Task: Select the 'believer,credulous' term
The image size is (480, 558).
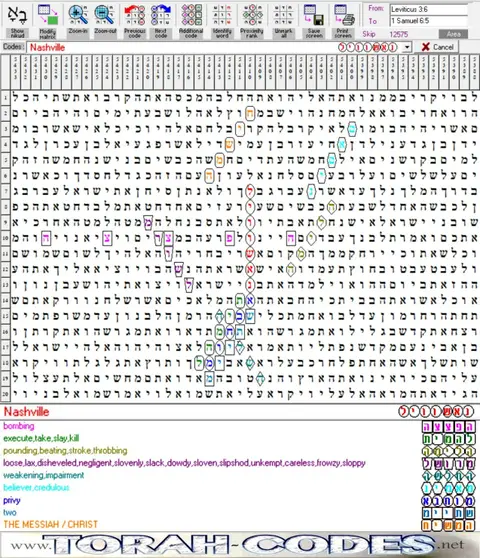Action: click(36, 488)
